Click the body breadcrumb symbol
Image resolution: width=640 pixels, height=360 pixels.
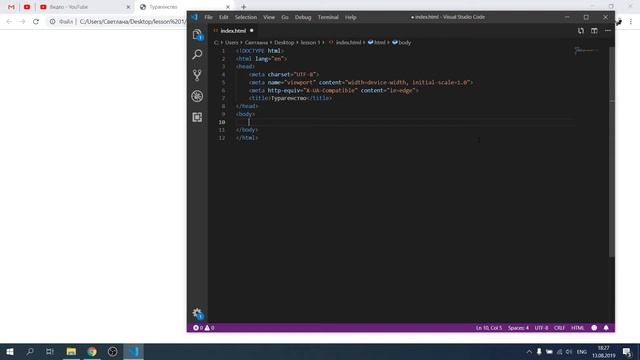(402, 42)
